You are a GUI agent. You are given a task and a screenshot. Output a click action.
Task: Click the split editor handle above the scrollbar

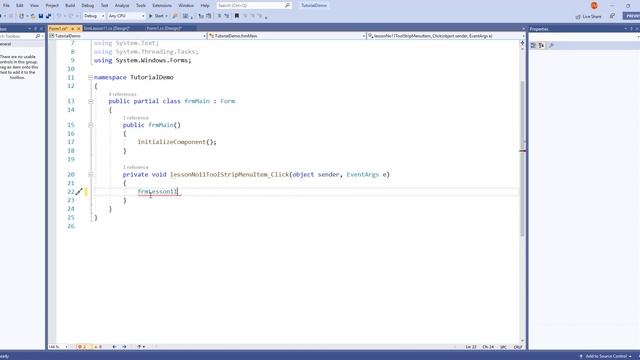[522, 42]
